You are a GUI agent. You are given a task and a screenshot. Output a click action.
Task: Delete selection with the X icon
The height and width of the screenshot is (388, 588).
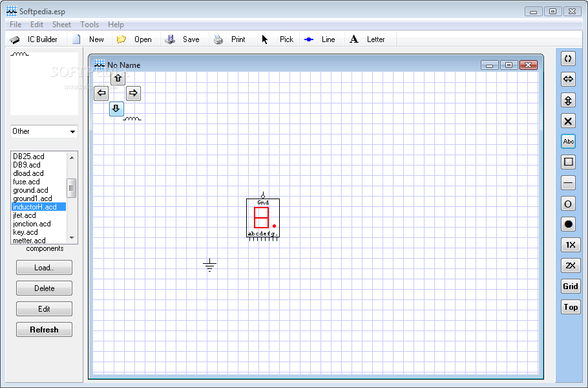(568, 121)
